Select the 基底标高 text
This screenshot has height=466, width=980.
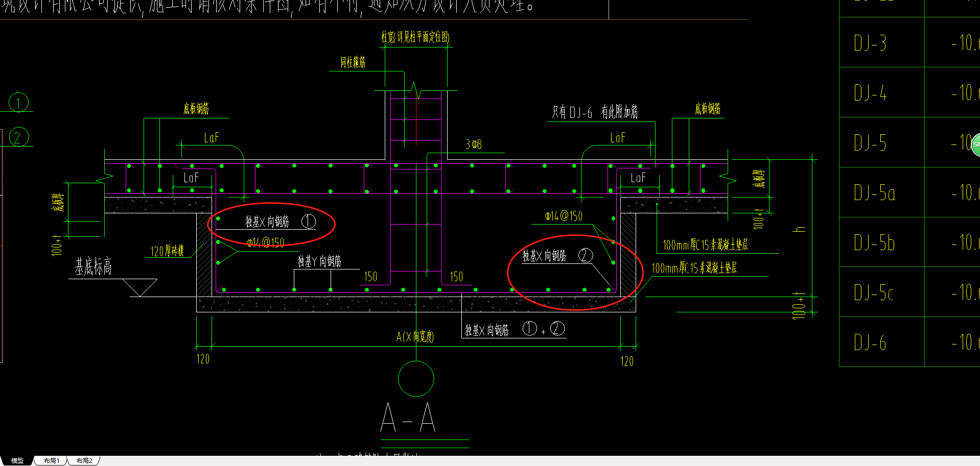(x=94, y=266)
